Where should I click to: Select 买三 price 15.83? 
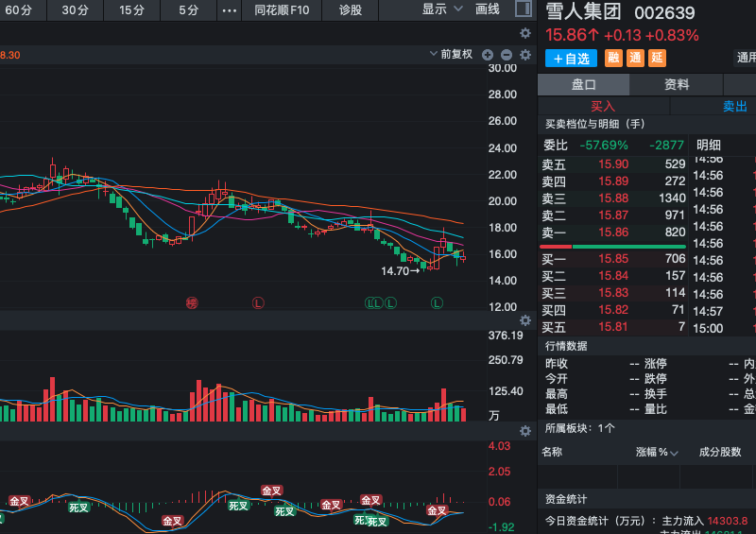(x=613, y=293)
